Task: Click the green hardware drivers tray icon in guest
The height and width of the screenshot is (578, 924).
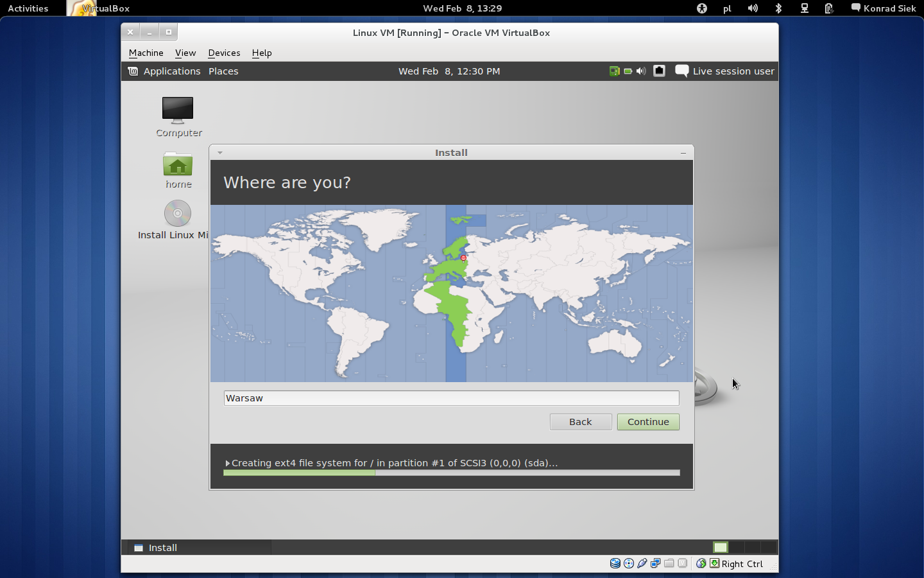Action: 614,71
